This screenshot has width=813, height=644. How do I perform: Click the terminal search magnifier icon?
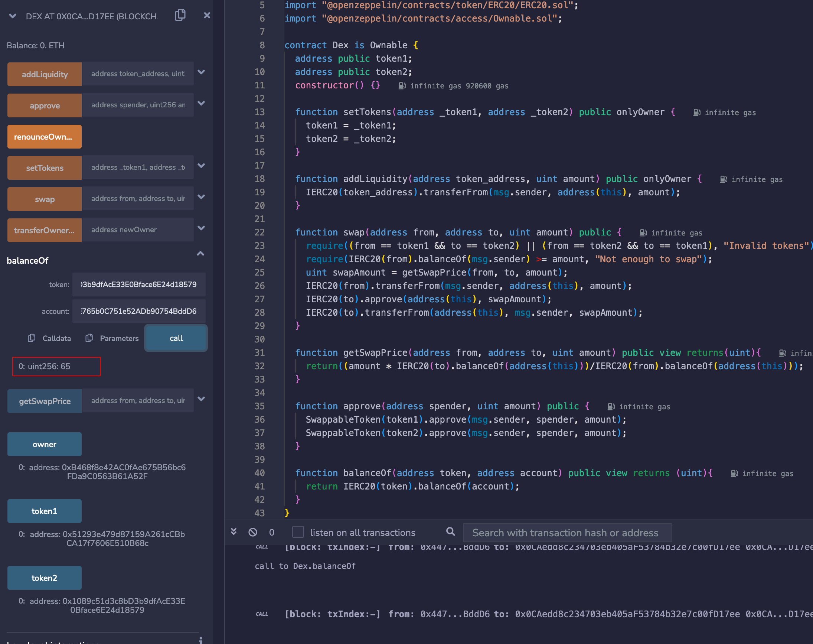450,531
